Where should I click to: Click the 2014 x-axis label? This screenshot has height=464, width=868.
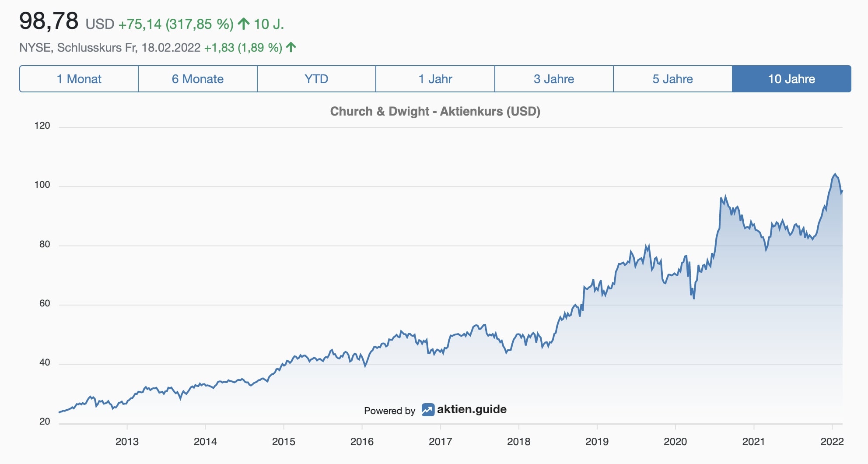(x=205, y=441)
